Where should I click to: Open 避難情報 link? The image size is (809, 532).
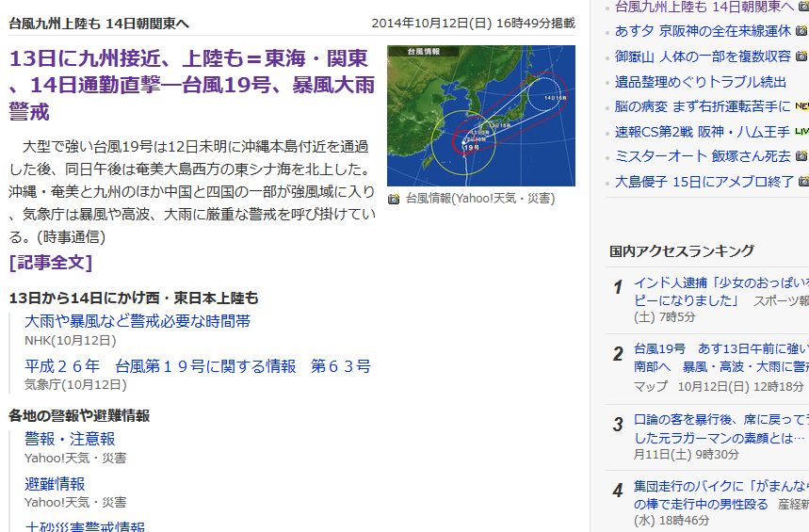coord(55,484)
